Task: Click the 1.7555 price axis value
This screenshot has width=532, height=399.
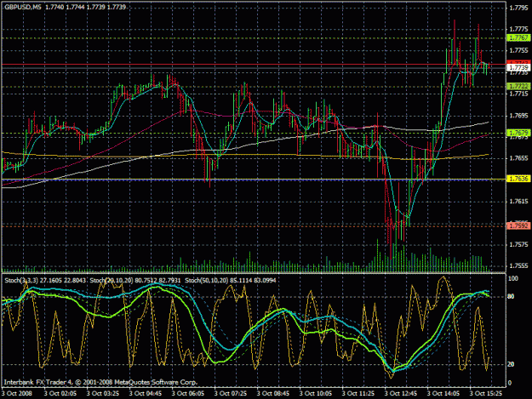Action: click(518, 265)
